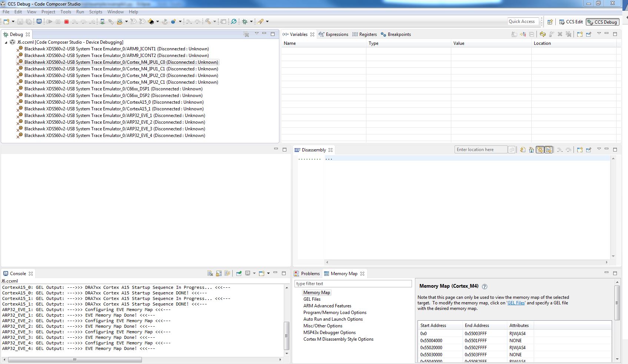Switch to the Problems tab
This screenshot has height=364, width=628.
point(307,274)
